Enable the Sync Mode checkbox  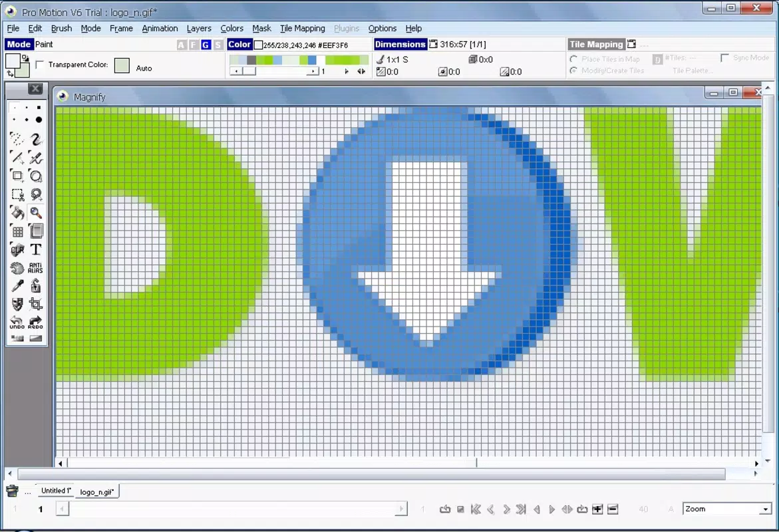click(725, 58)
